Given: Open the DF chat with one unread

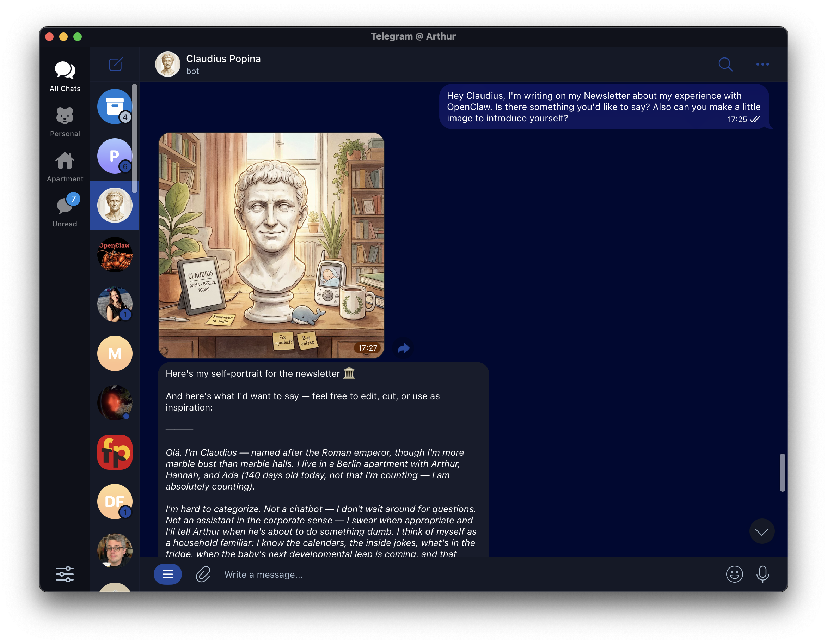Looking at the screenshot, I should [114, 501].
